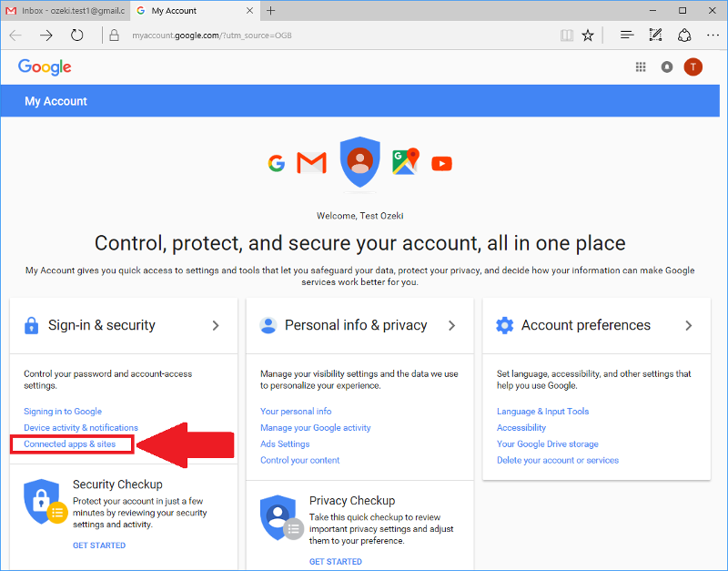Open Edge Hub icon
728x571 pixels.
click(626, 36)
